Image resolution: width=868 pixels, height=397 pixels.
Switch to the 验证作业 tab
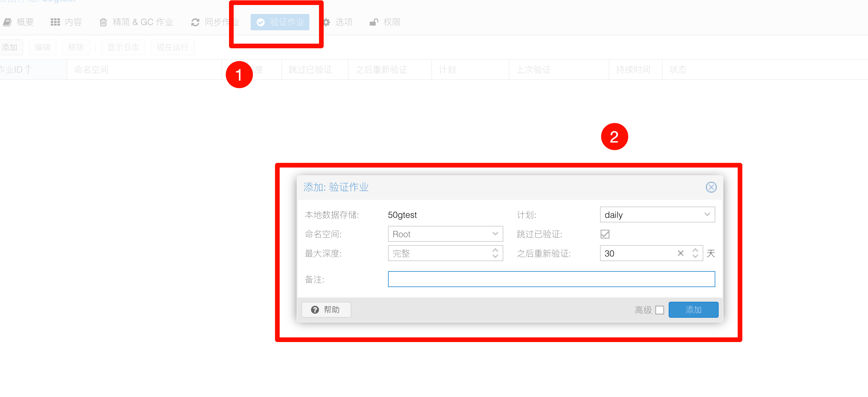(x=280, y=22)
